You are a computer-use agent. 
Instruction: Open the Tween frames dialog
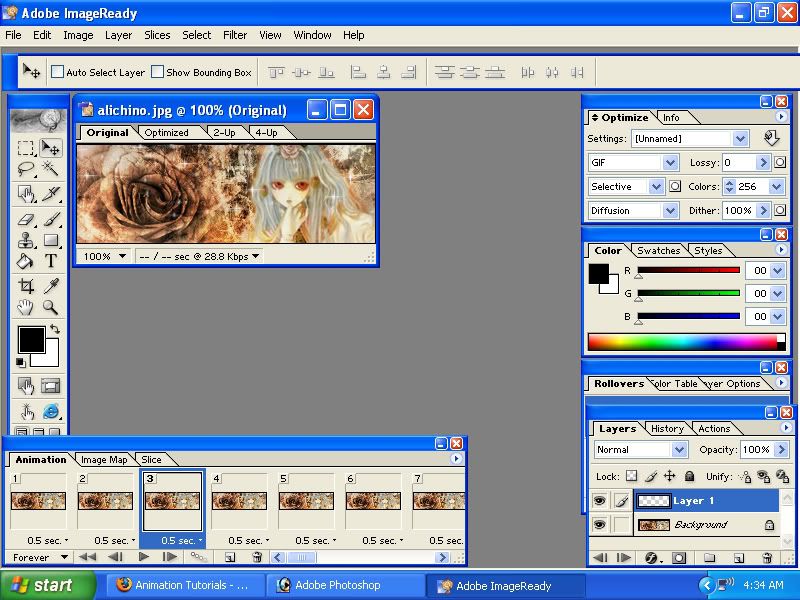click(x=198, y=557)
